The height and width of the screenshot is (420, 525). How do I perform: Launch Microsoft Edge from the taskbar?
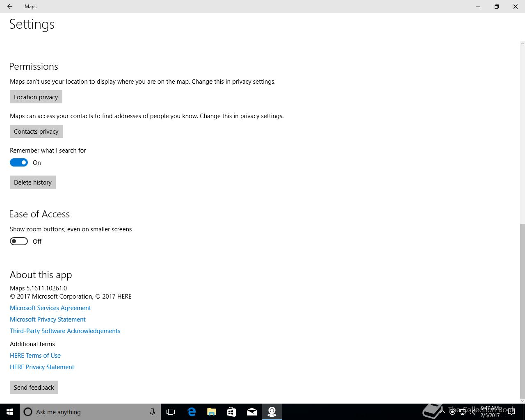click(x=191, y=412)
